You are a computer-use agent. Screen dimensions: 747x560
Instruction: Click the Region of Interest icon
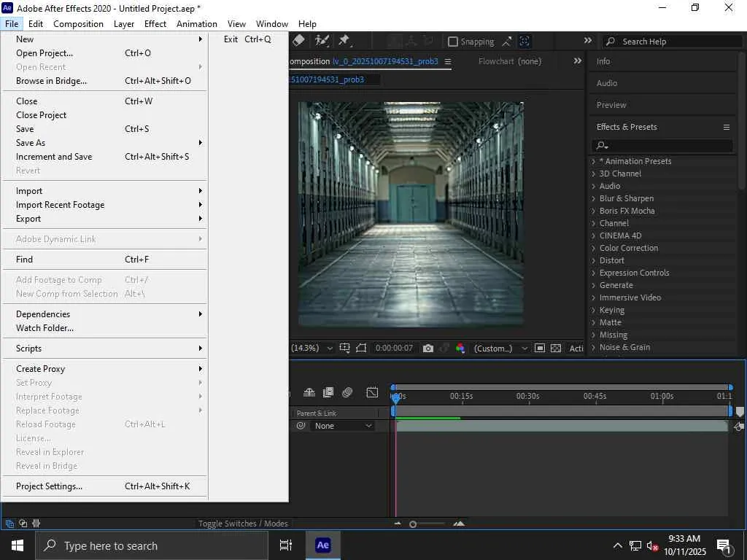540,349
